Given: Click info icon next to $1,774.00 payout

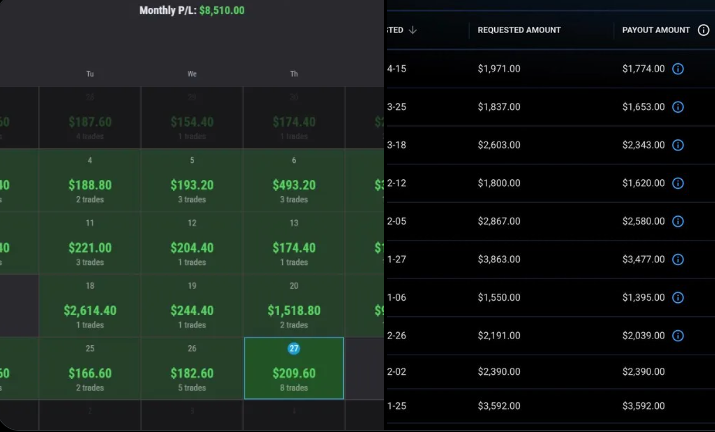Looking at the screenshot, I should [678, 69].
